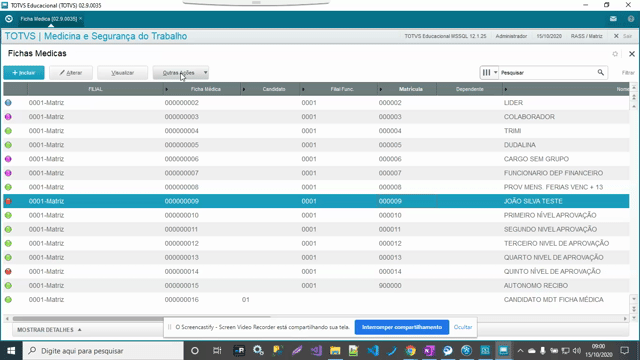Click the green status icon for TRIMI row

pyautogui.click(x=8, y=131)
